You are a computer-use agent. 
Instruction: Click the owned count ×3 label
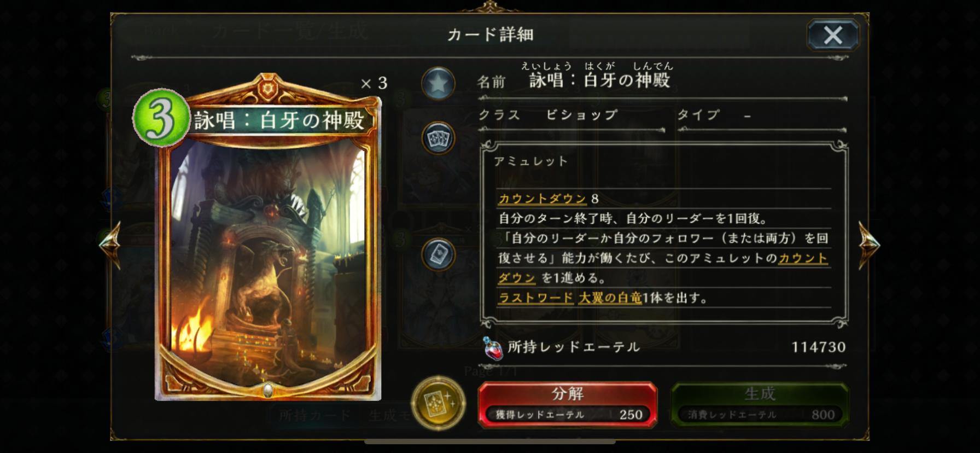coord(374,83)
